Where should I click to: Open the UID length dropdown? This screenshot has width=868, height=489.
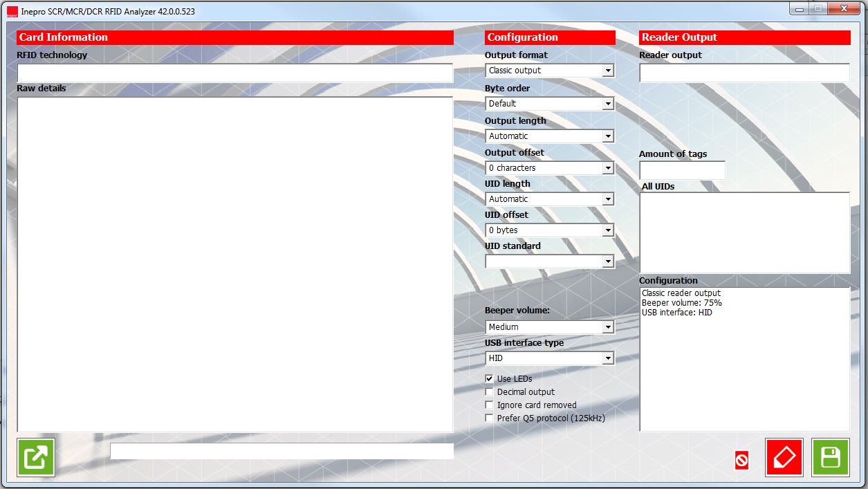608,199
